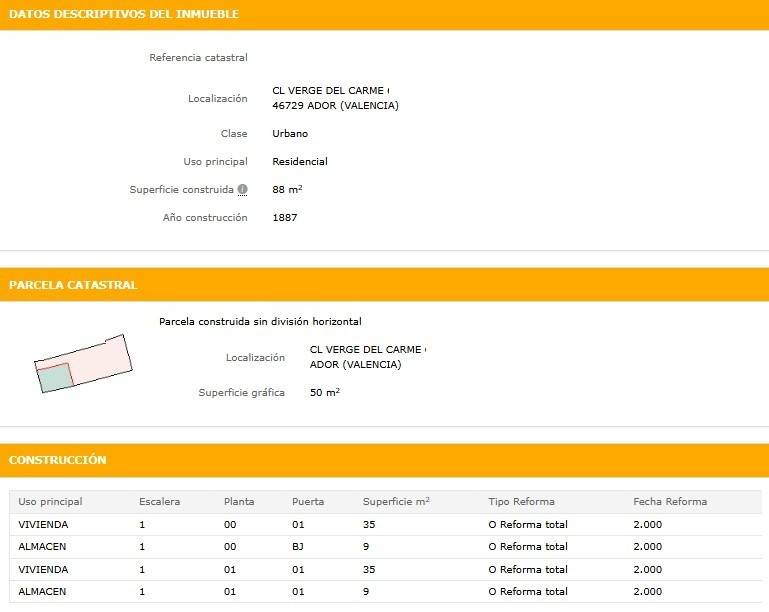Screen dimensions: 769x612
Task: Open the parcel map thumbnail
Action: (83, 363)
